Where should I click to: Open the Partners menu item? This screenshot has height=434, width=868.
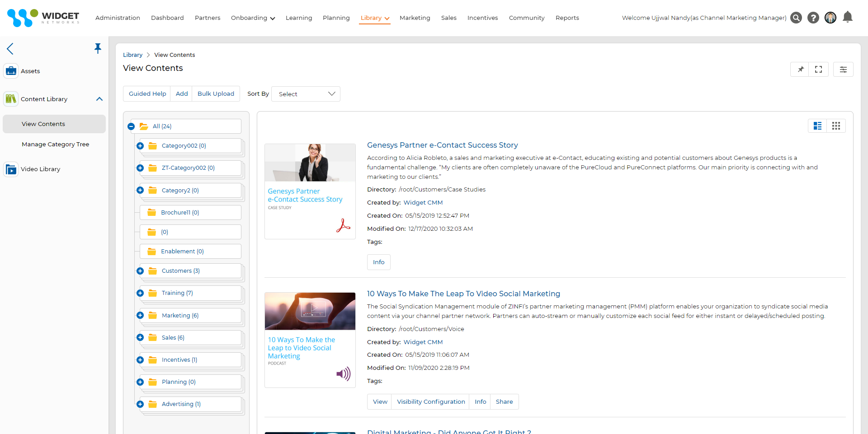click(208, 18)
